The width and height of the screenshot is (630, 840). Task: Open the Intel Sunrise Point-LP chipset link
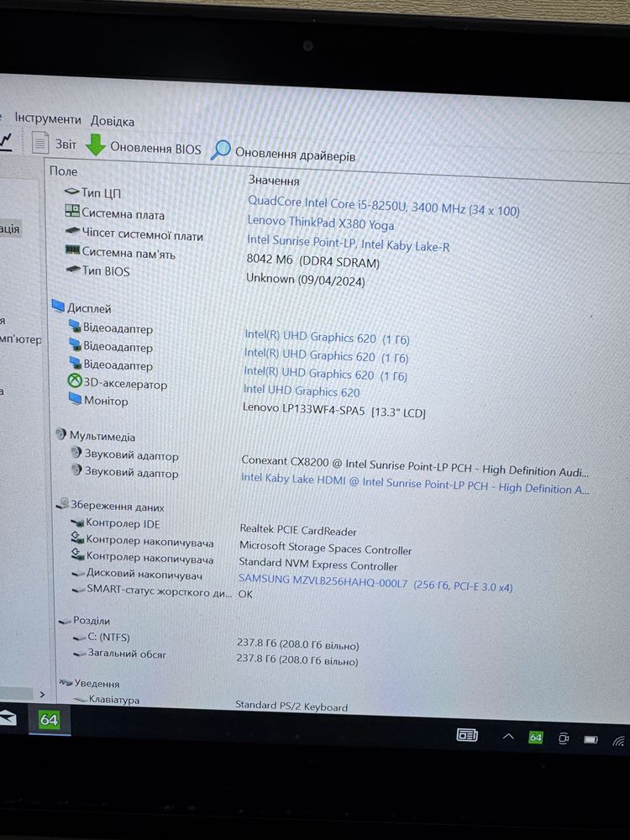point(348,244)
